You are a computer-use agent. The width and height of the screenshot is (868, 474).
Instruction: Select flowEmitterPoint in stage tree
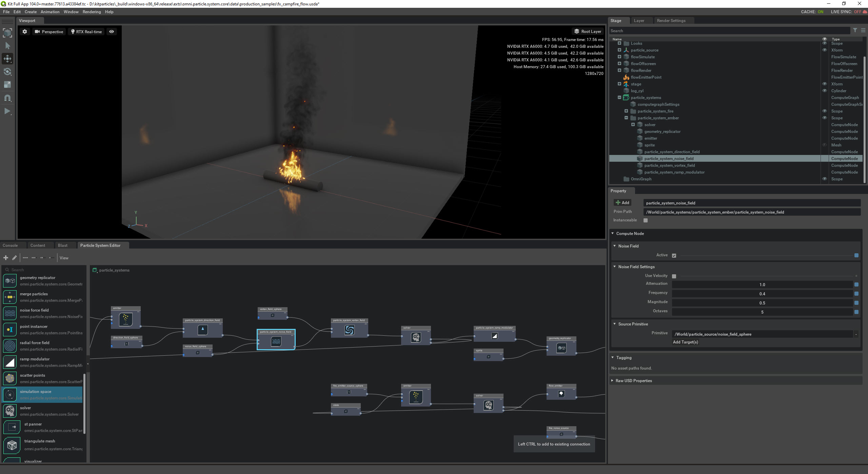(x=646, y=77)
